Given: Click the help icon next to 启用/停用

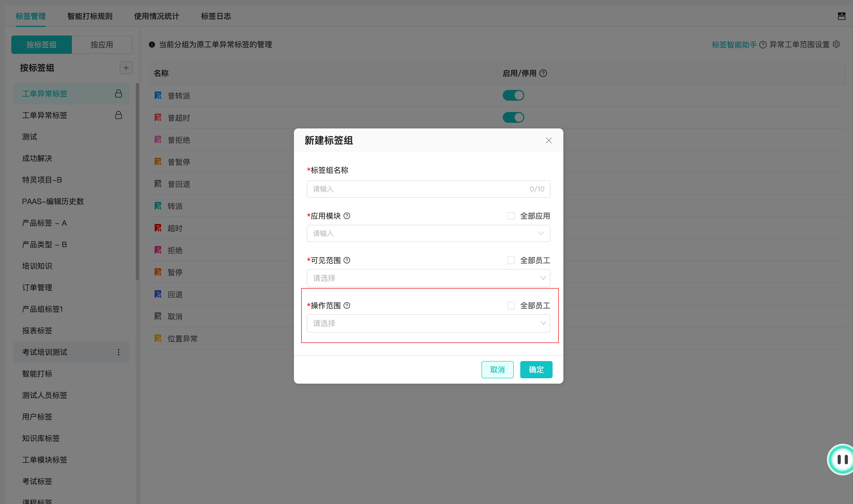Looking at the screenshot, I should point(543,73).
